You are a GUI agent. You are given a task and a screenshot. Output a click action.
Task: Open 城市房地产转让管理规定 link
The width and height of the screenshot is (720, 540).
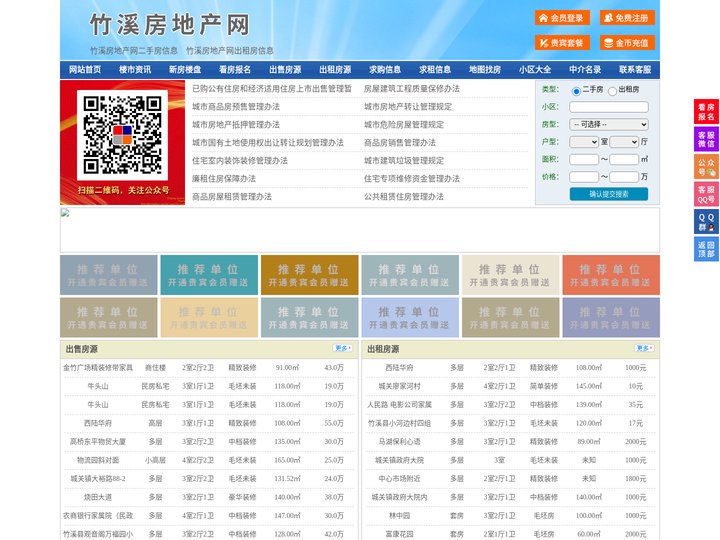pos(408,107)
